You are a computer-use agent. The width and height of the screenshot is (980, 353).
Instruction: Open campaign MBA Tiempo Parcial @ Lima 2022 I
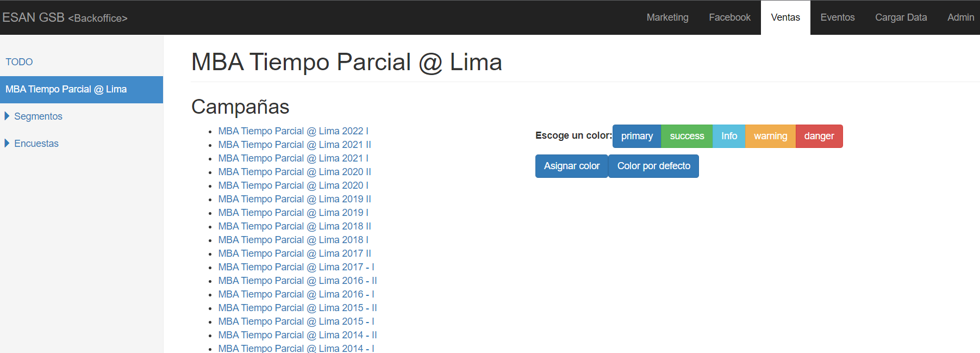tap(294, 131)
